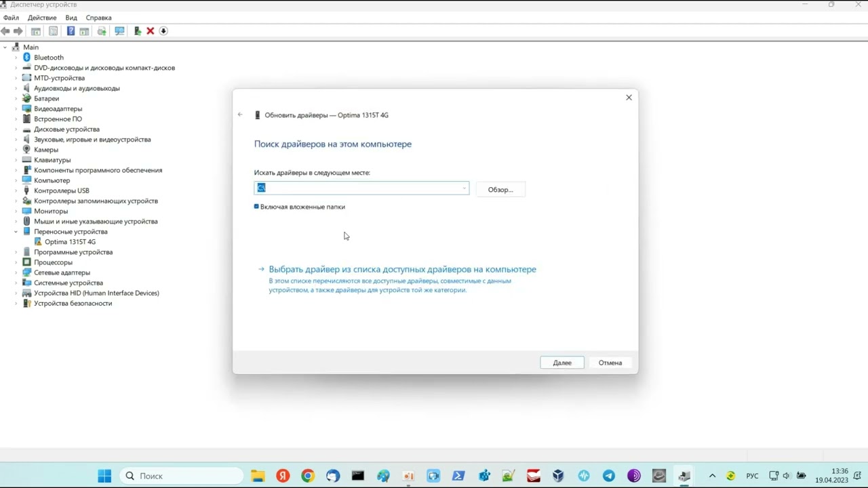
Task: Click the Batteries category icon
Action: coord(27,98)
